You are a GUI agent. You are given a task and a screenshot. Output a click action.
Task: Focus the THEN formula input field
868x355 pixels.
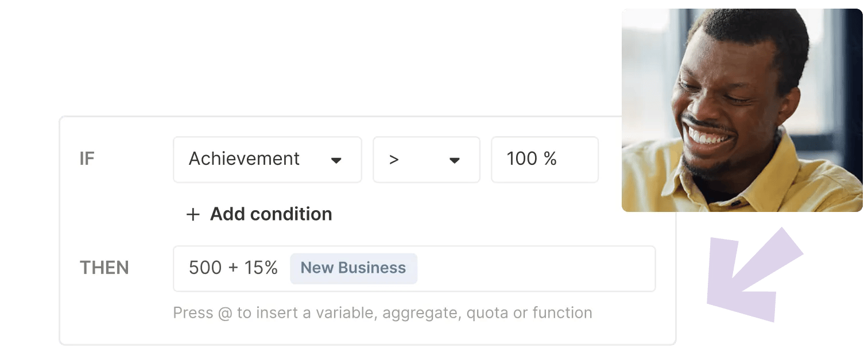(x=414, y=269)
